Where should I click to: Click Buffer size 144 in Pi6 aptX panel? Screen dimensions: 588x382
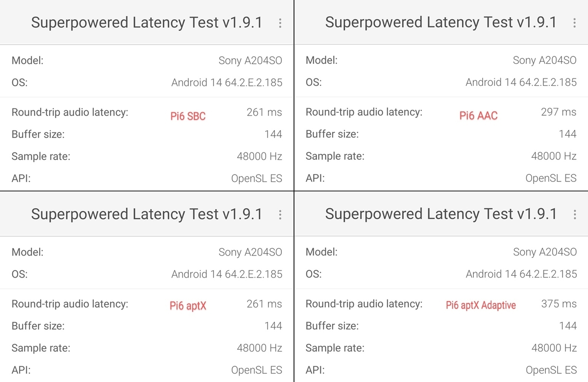(273, 326)
